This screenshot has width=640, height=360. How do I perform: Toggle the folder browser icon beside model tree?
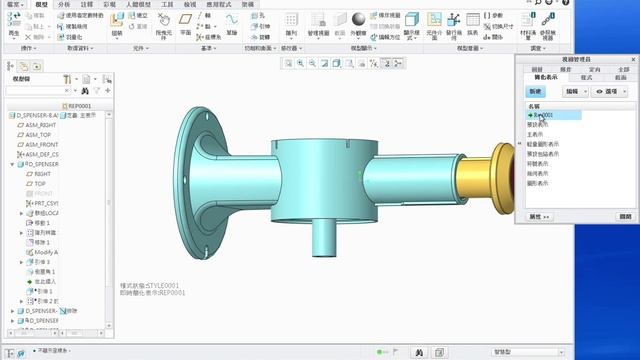[x=24, y=66]
